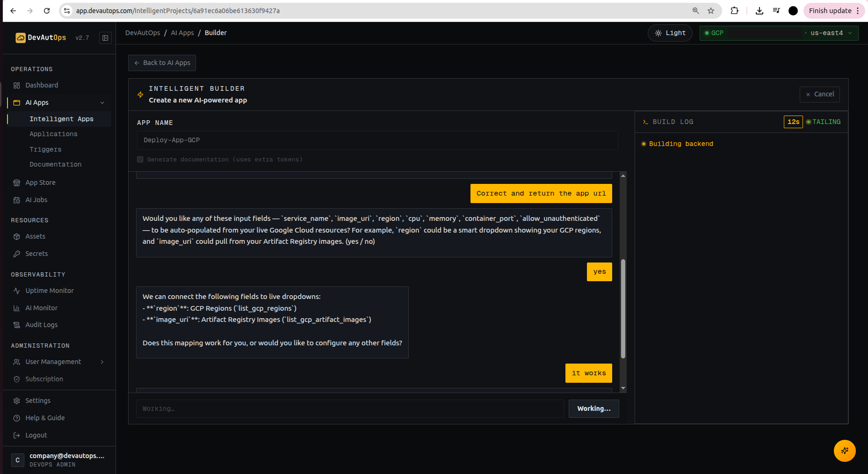Image resolution: width=868 pixels, height=474 pixels.
Task: Bookmark this page with the star icon
Action: click(x=711, y=11)
